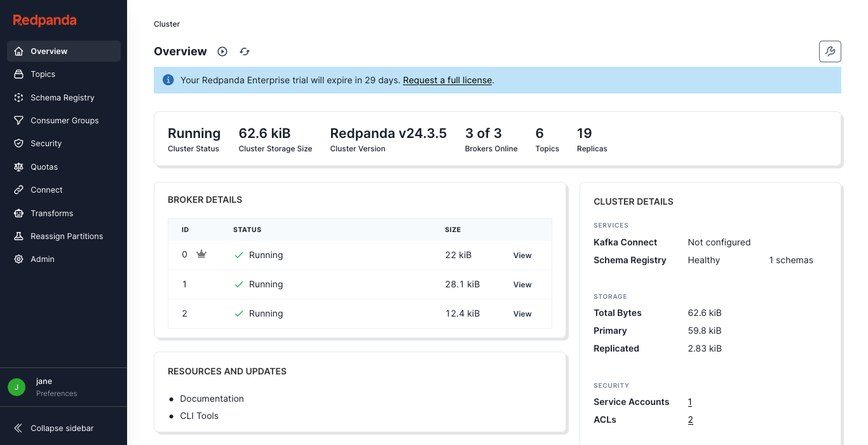Open the Connect menu item
Image resolution: width=868 pixels, height=445 pixels.
pyautogui.click(x=46, y=190)
